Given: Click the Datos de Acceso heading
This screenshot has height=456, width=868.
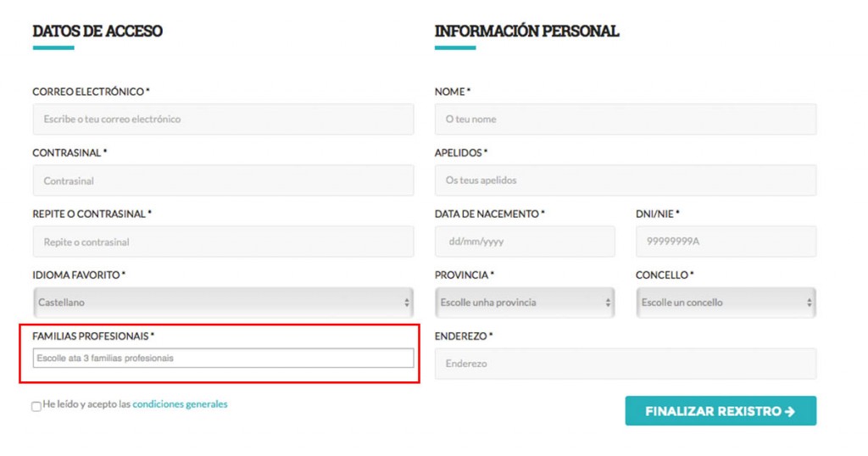Looking at the screenshot, I should [x=97, y=31].
